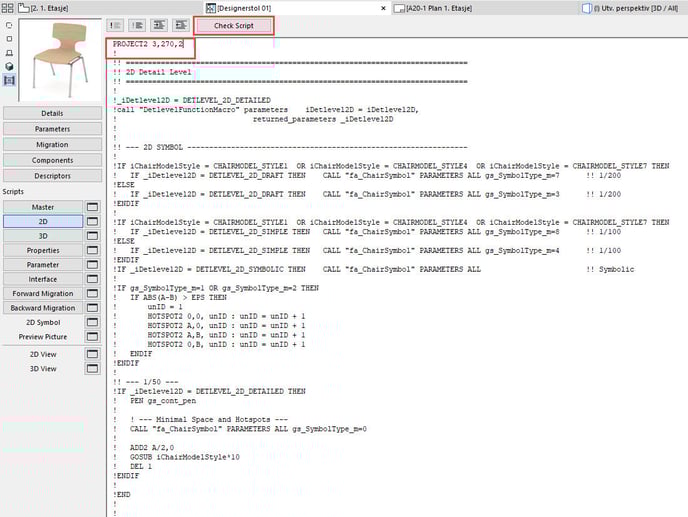Click the '--- 2D SYMBOL' comment line

(x=290, y=147)
